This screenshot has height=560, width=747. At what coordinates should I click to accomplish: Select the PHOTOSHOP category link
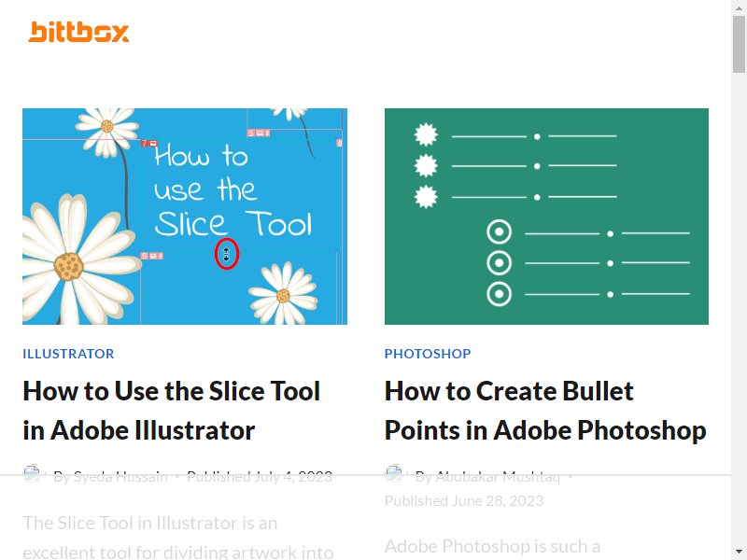pos(428,354)
